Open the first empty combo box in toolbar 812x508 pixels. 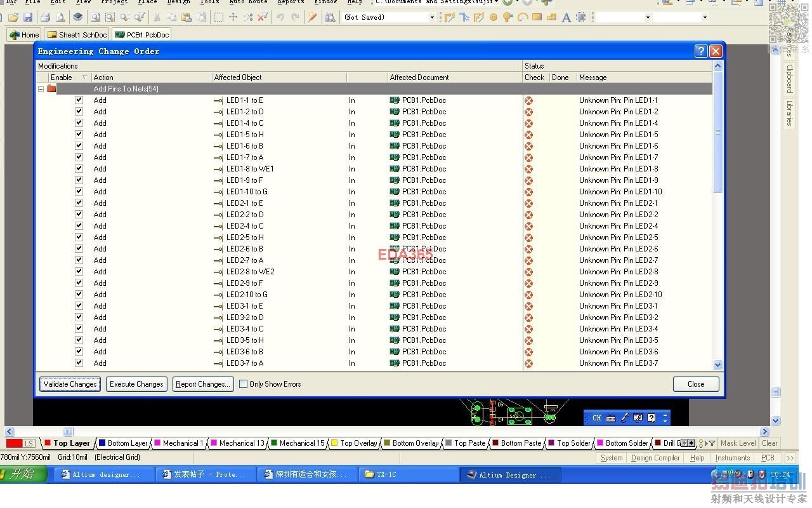(648, 17)
